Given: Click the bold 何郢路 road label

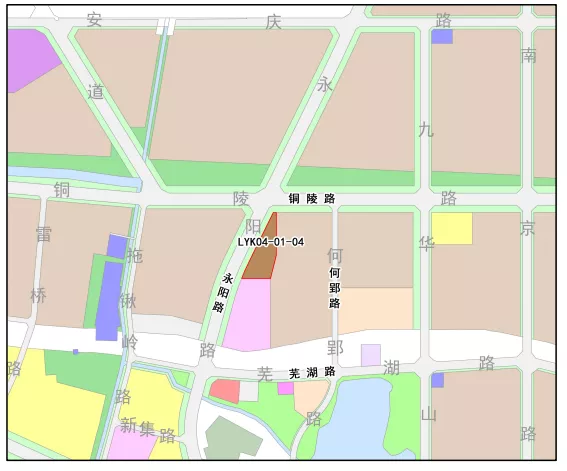Looking at the screenshot, I should click(x=334, y=288).
